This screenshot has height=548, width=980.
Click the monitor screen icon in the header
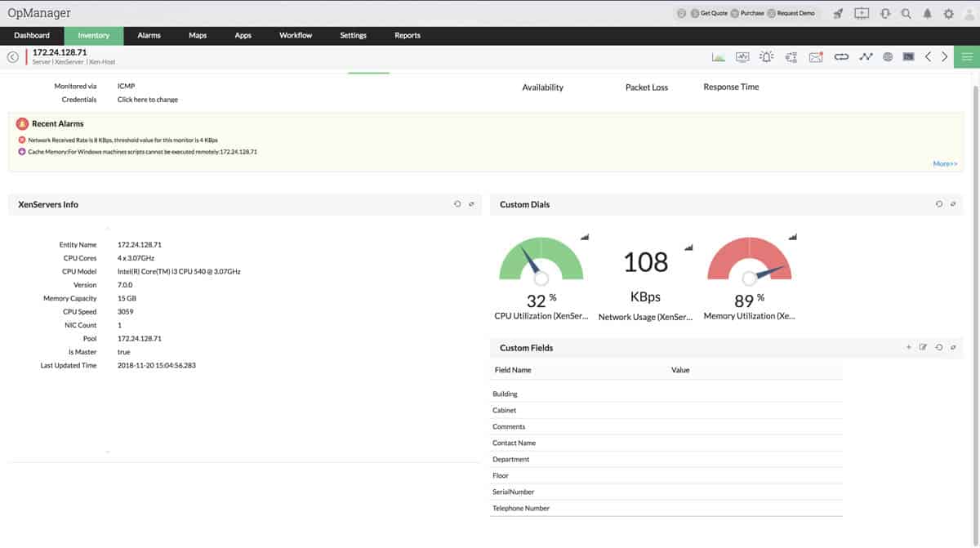pos(862,13)
